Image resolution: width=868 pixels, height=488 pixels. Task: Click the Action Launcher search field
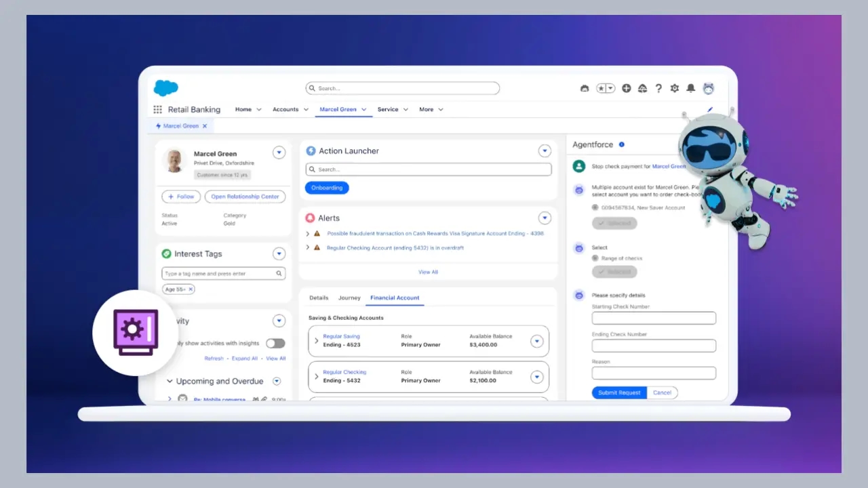pos(428,169)
